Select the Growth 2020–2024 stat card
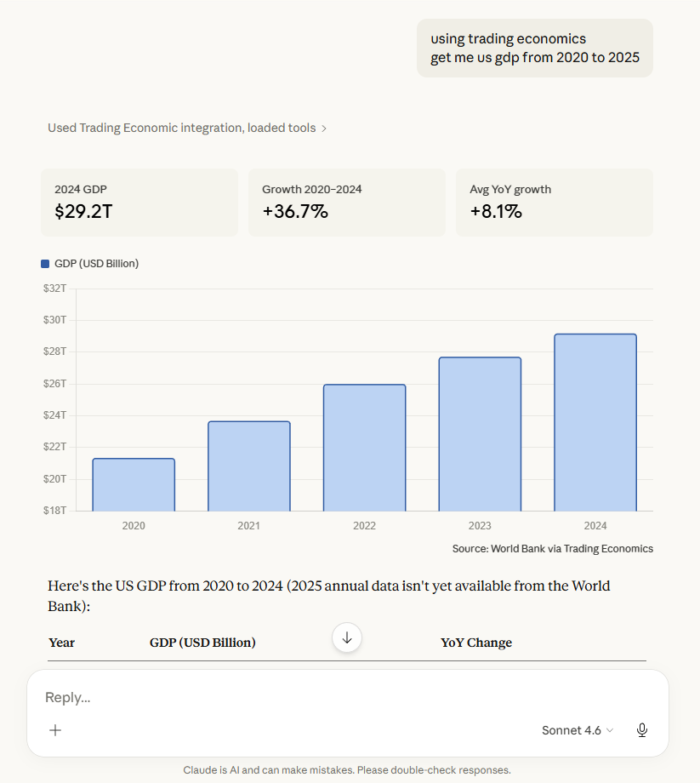Screen dimensions: 700x783 347,203
